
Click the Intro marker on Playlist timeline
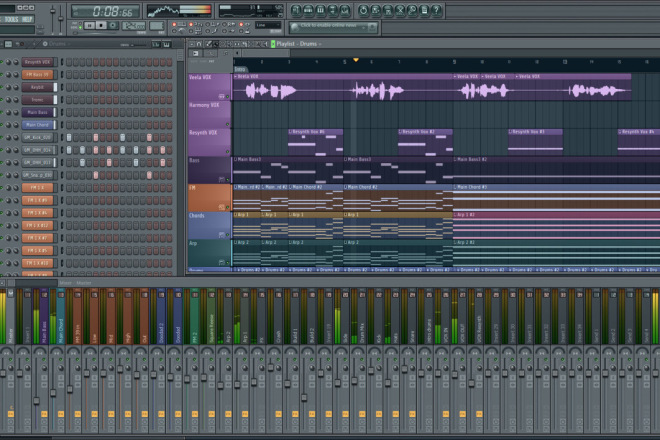pyautogui.click(x=240, y=69)
